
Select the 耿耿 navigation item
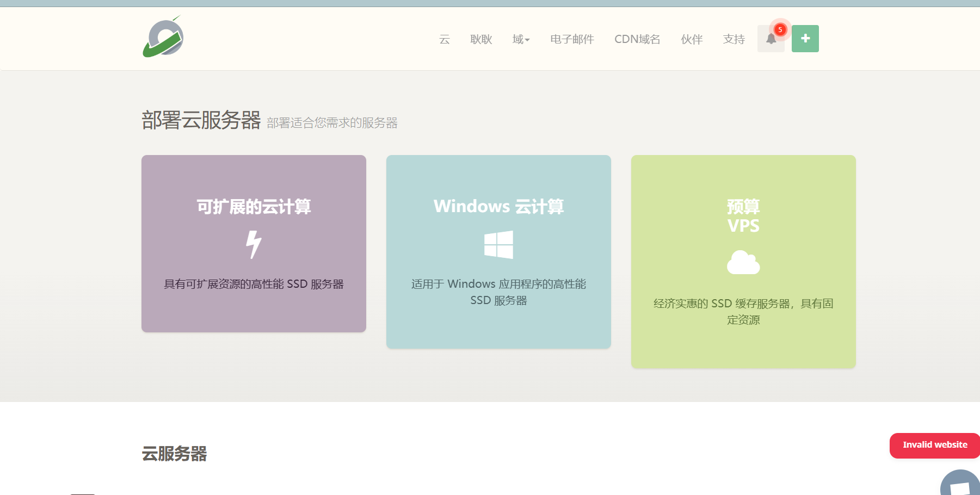click(481, 39)
